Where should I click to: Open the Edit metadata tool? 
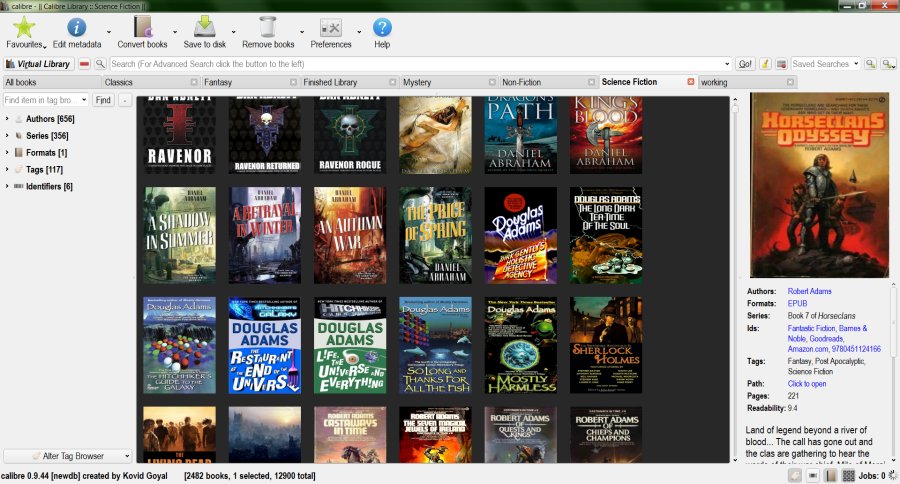pyautogui.click(x=77, y=27)
